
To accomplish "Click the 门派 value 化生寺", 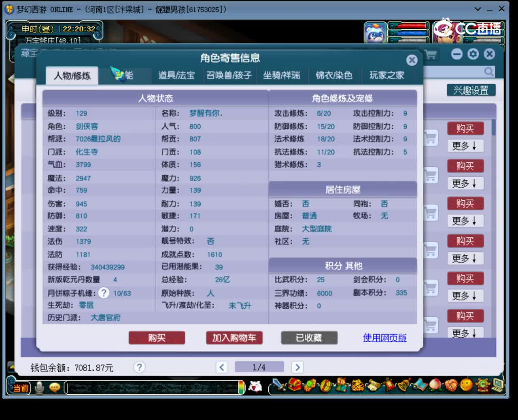I will coord(87,152).
